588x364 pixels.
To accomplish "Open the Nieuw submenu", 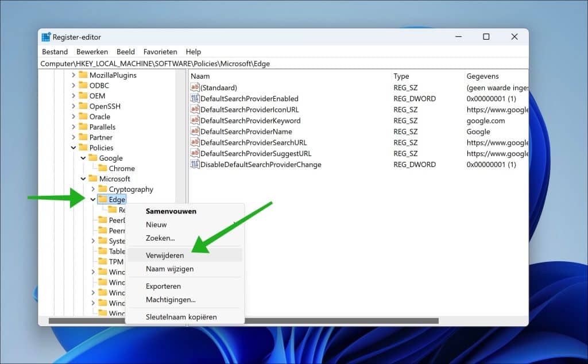I will pos(185,224).
